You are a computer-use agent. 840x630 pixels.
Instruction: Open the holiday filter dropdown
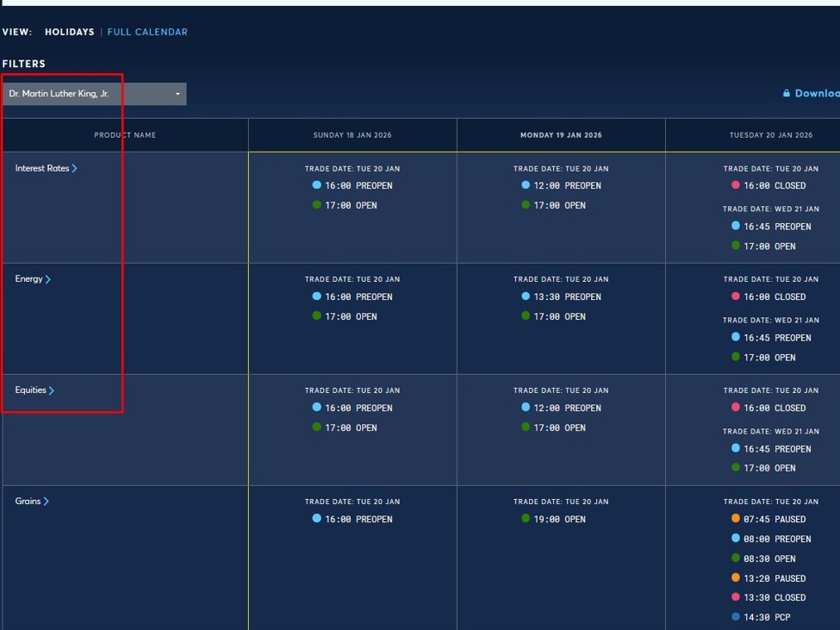click(x=178, y=93)
